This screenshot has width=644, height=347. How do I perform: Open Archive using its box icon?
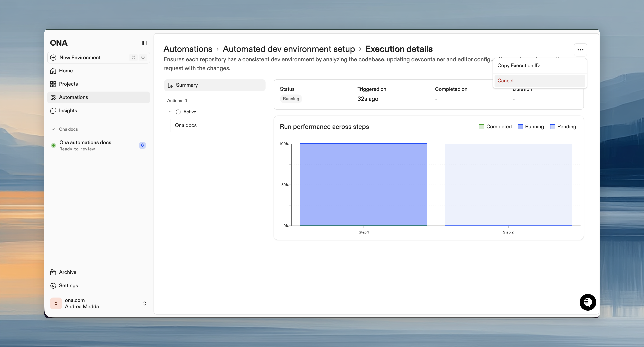[53, 272]
